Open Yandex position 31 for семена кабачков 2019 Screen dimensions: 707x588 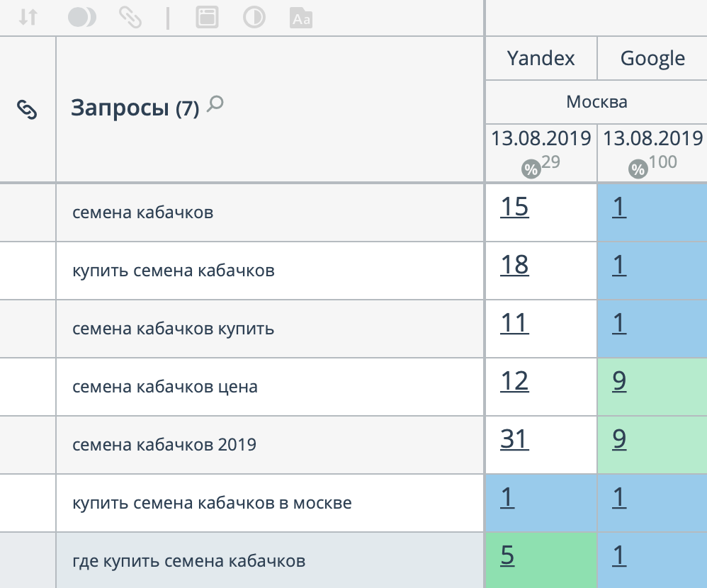(514, 440)
